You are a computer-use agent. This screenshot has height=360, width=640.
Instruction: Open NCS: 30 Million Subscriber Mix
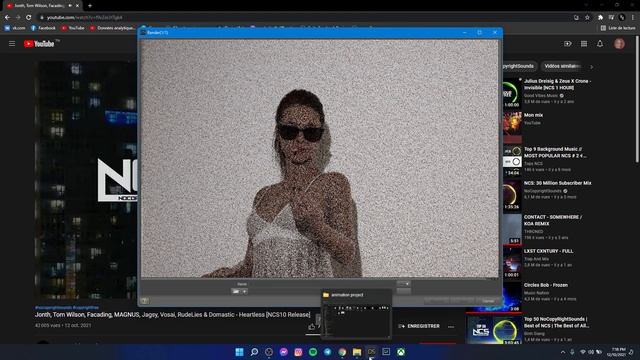click(558, 183)
